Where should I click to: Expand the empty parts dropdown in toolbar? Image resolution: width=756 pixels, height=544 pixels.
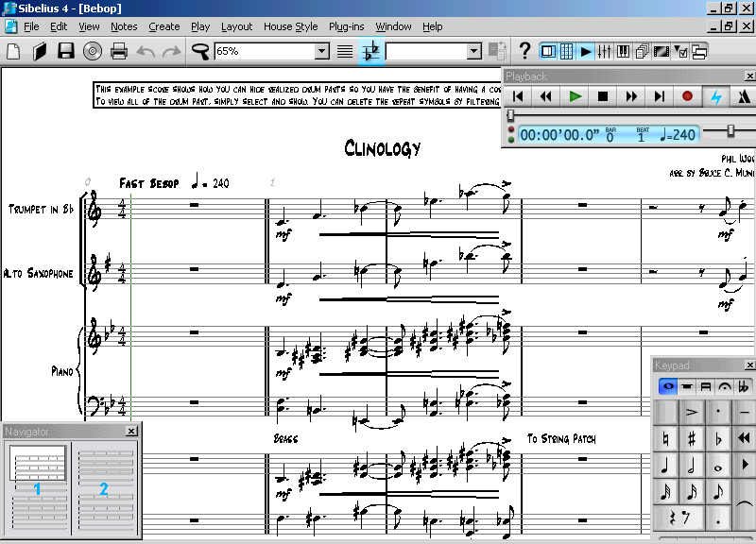click(474, 51)
